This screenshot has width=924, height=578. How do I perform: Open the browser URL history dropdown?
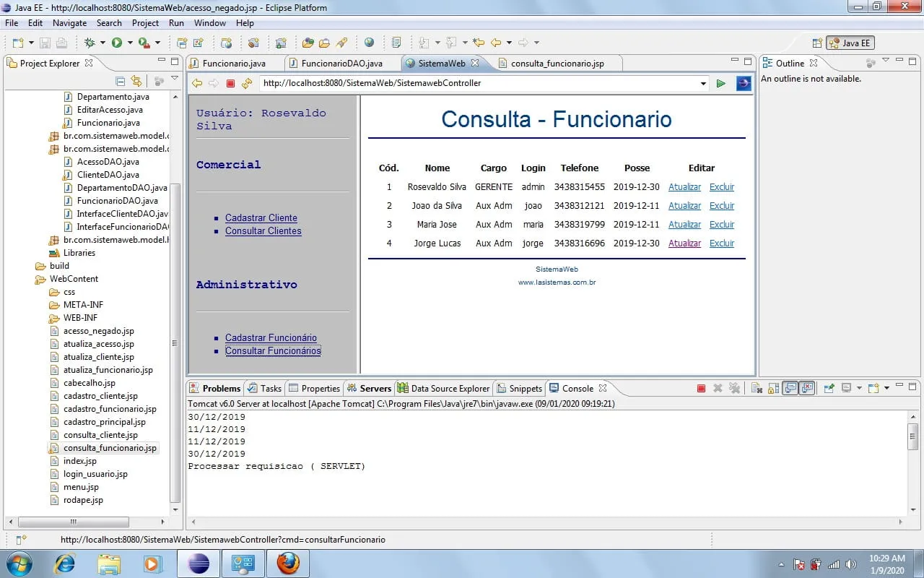[703, 84]
